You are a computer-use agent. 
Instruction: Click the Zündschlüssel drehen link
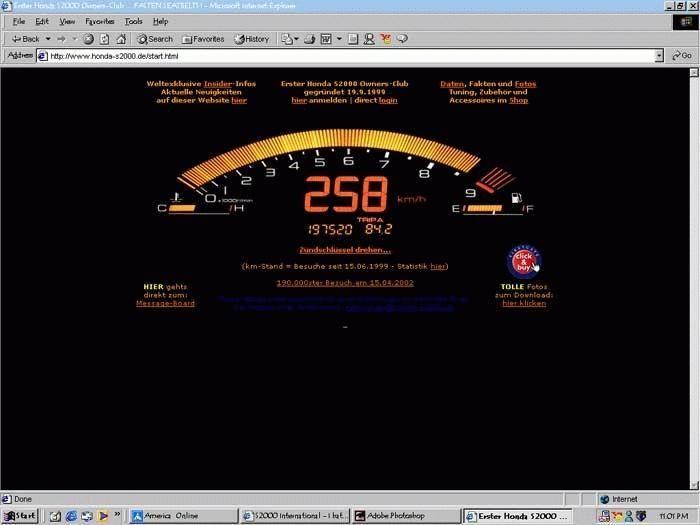(x=345, y=250)
